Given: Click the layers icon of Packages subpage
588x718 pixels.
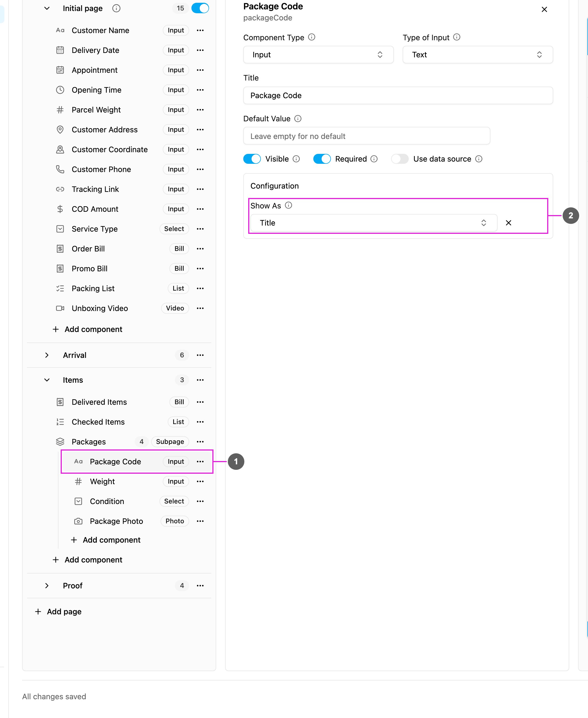Looking at the screenshot, I should click(x=60, y=442).
